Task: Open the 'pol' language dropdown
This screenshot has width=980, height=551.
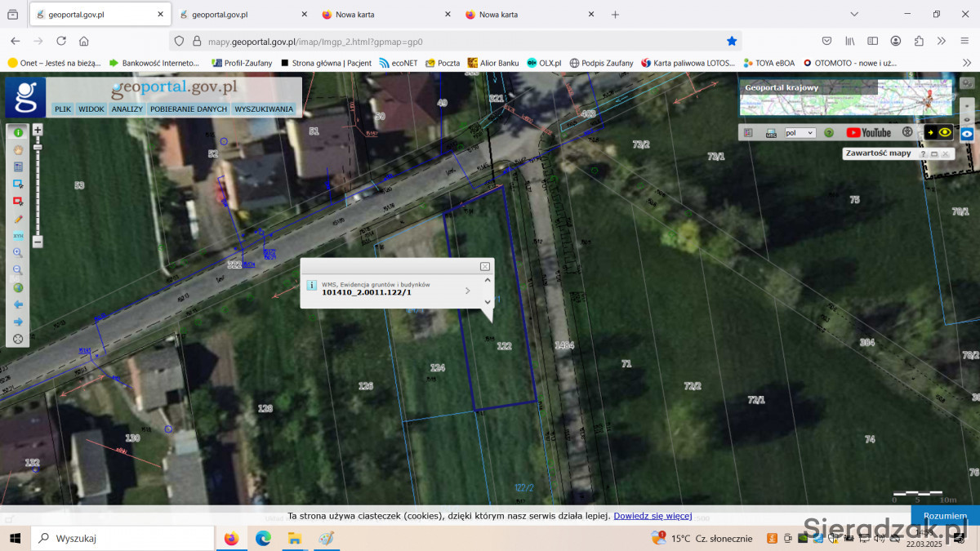Action: [800, 132]
